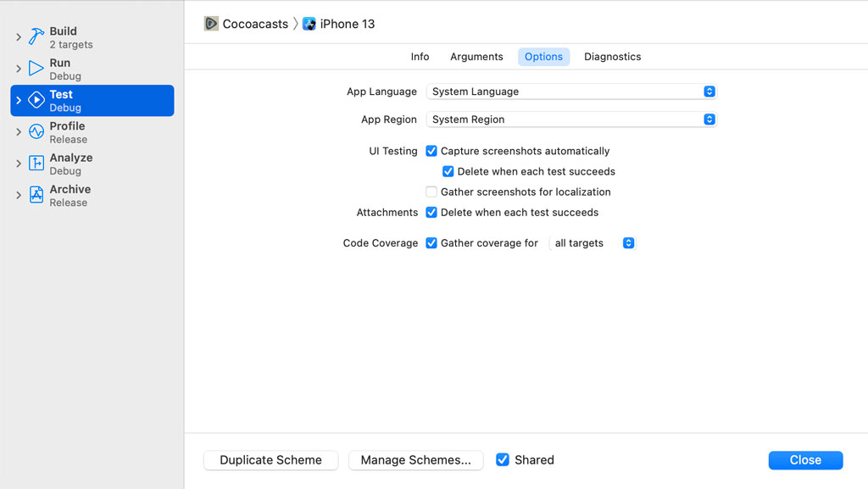Open Manage Schemes dialog
This screenshot has height=489, width=868.
point(415,459)
